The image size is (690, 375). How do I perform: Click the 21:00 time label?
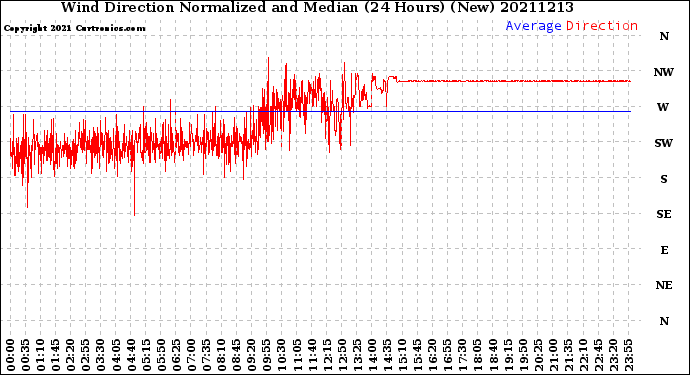(x=552, y=355)
